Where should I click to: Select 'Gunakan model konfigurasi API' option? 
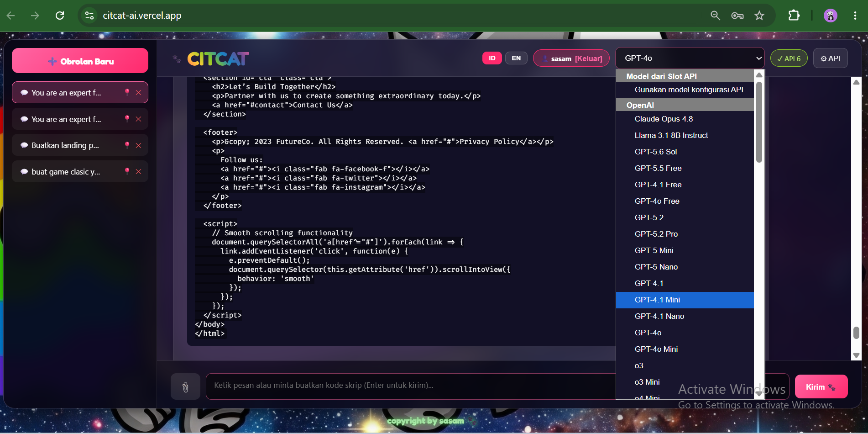pos(685,90)
